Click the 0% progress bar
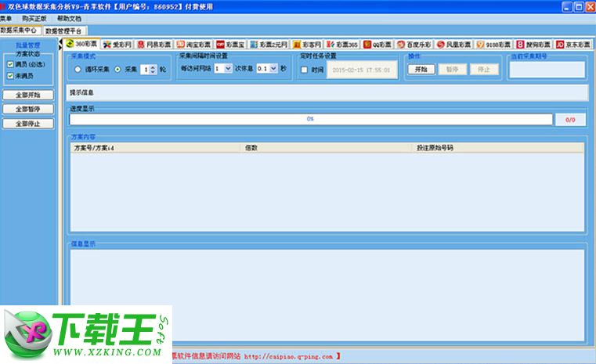Viewport: 596px width, 364px height. click(x=311, y=119)
